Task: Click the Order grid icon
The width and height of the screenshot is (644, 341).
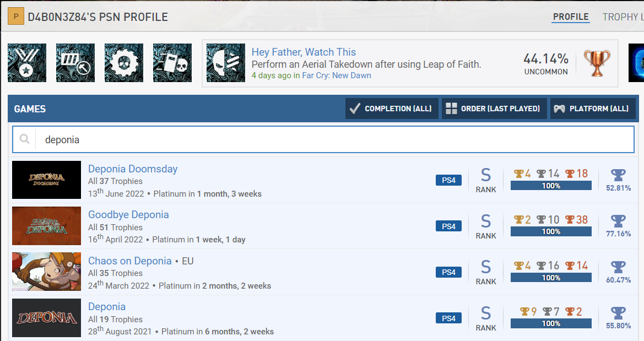Action: point(451,109)
